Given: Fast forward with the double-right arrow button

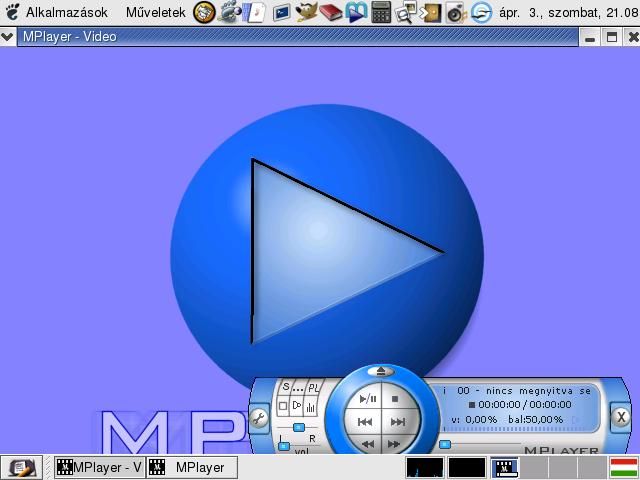Looking at the screenshot, I should pos(394,444).
